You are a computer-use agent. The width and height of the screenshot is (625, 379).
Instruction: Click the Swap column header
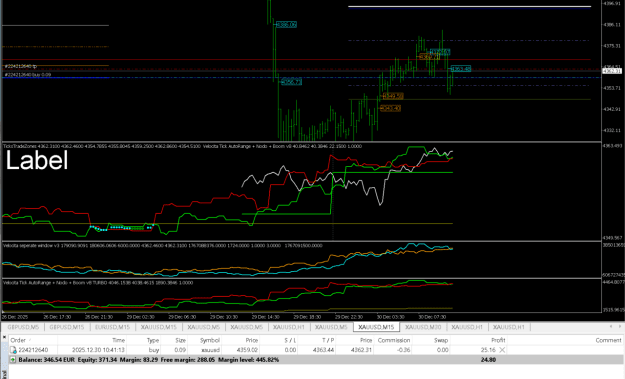(441, 340)
